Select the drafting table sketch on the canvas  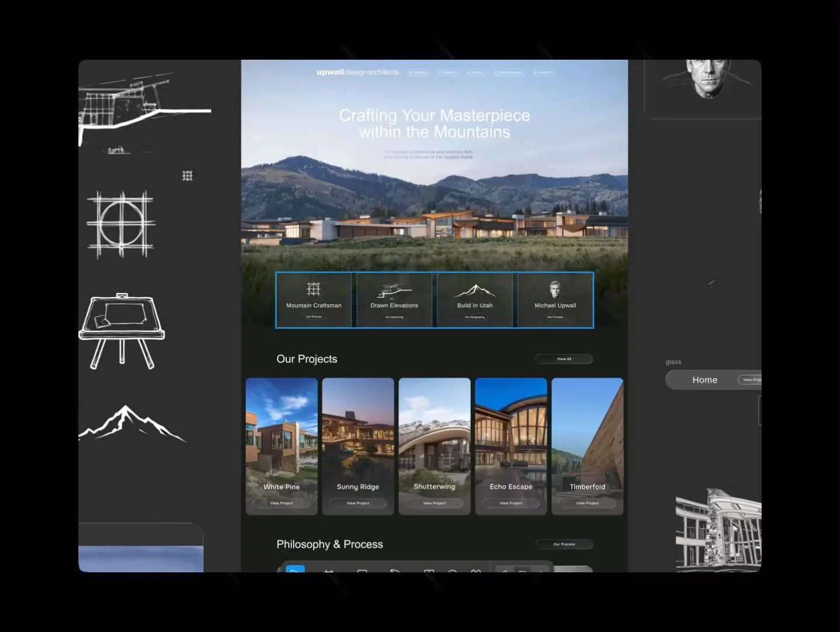[122, 331]
